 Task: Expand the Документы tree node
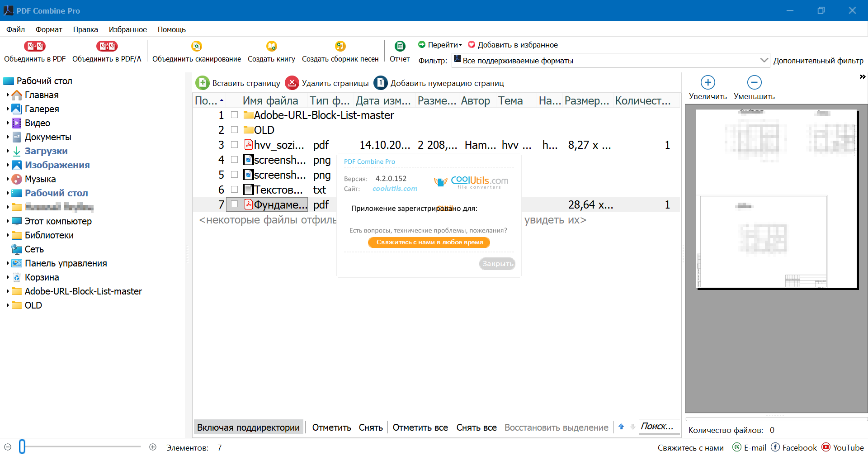click(8, 137)
